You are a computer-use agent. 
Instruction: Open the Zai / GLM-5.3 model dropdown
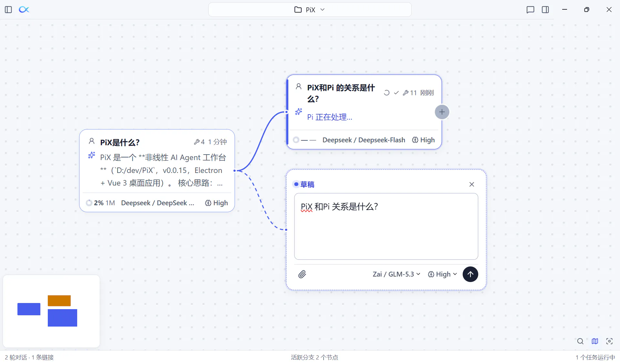(x=397, y=274)
